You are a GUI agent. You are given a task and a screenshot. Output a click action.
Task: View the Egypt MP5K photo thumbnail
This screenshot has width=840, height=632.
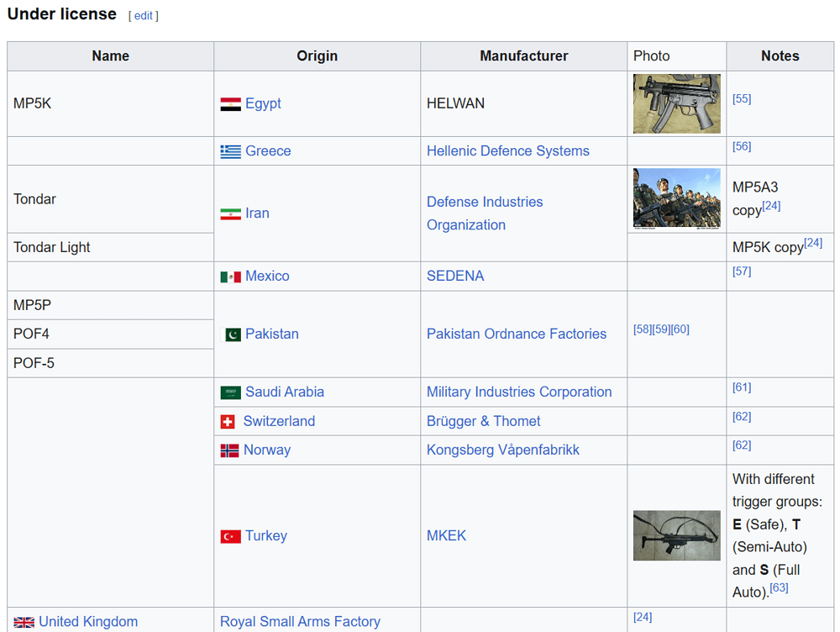pos(676,104)
